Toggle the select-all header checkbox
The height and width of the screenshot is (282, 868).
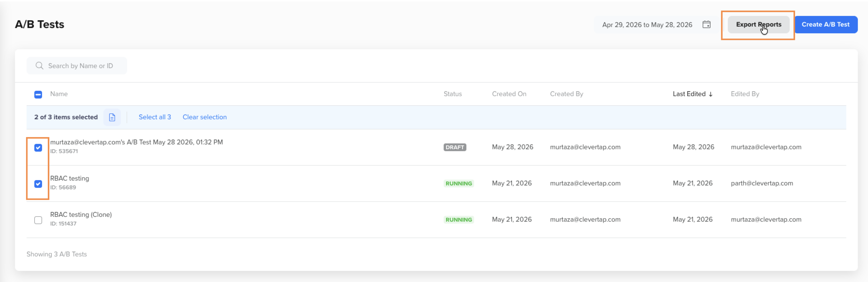click(x=38, y=95)
